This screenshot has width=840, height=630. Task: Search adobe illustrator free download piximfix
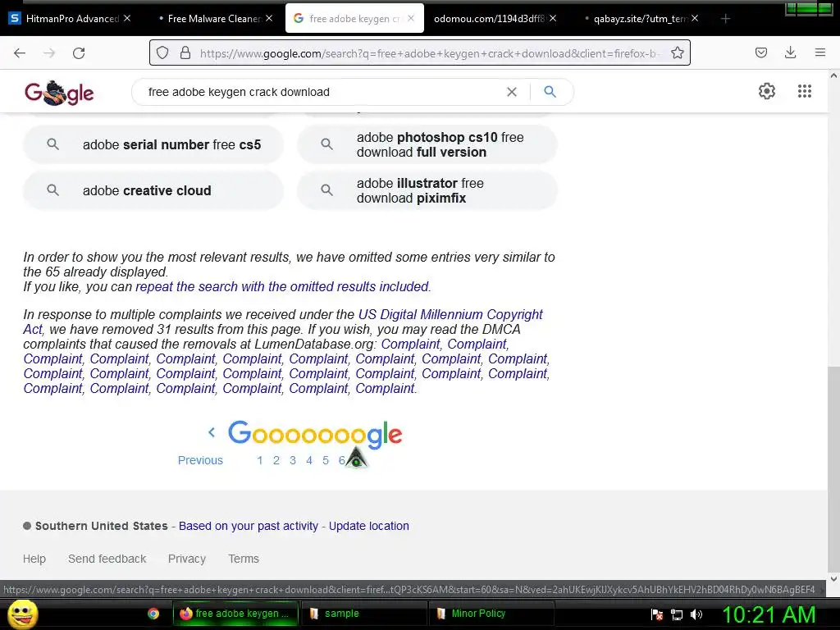coord(427,190)
